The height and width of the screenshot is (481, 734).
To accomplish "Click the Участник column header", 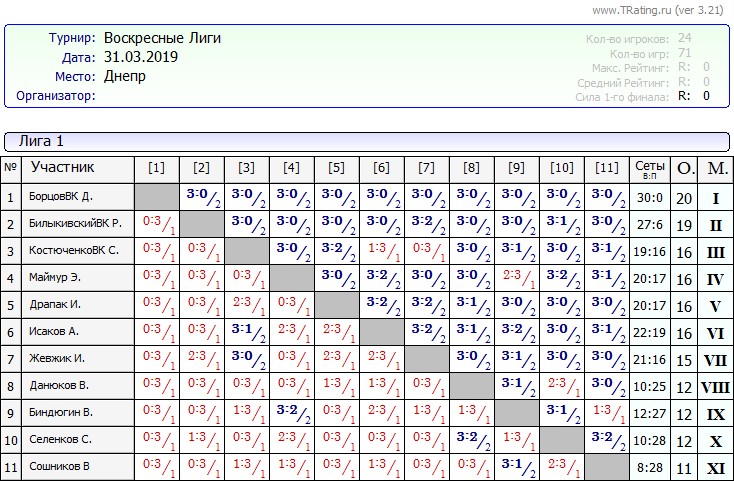I will click(x=63, y=167).
